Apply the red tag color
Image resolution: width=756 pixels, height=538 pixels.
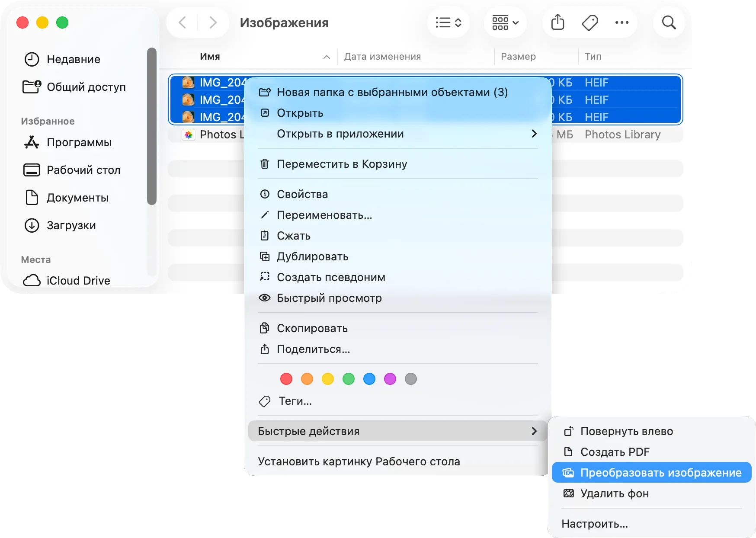click(286, 379)
